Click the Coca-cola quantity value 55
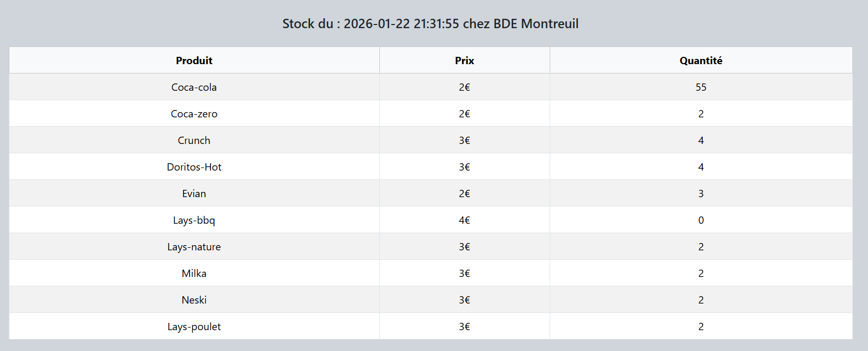The height and width of the screenshot is (351, 868). click(x=701, y=87)
